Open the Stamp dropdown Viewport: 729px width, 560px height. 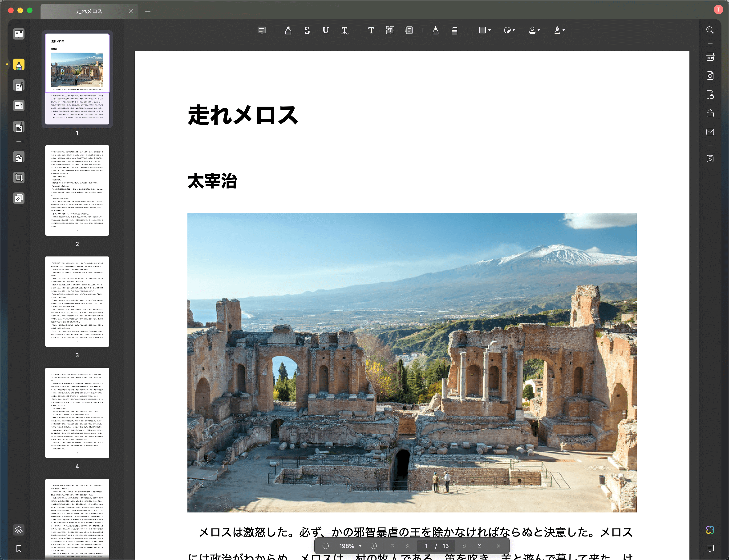(x=534, y=30)
